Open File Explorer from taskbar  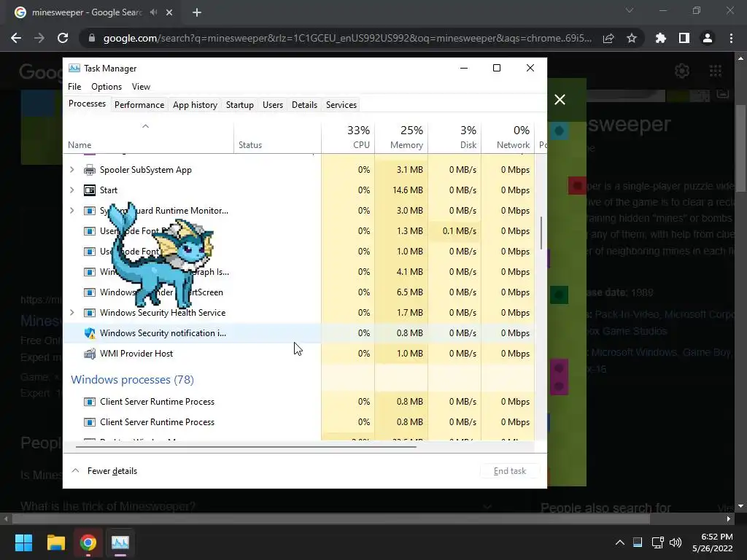(56, 542)
